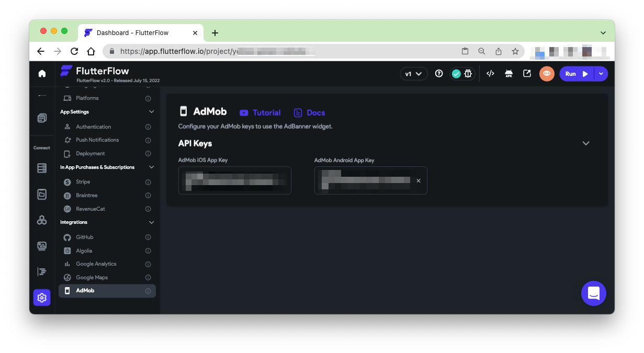Select Authentication settings

[x=107, y=127]
